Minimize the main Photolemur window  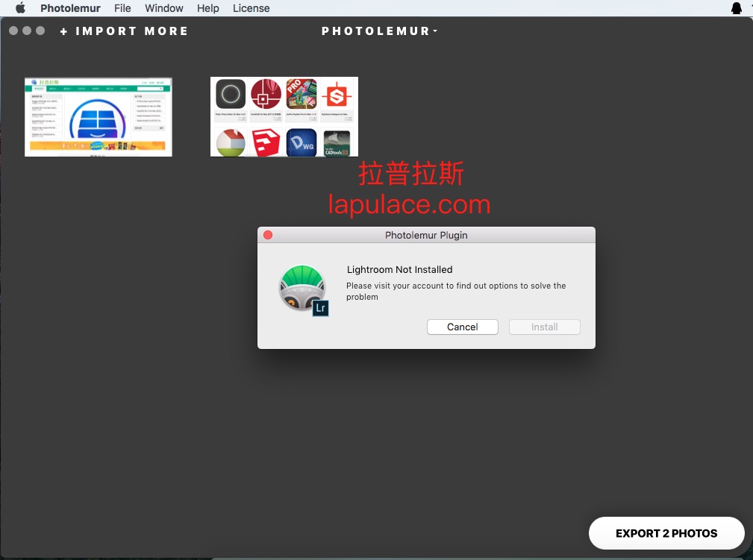tap(27, 31)
